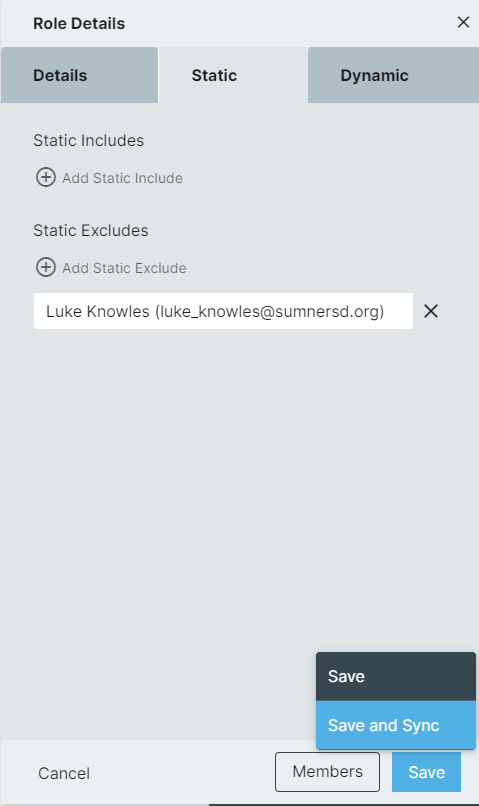Image resolution: width=479 pixels, height=806 pixels.
Task: Open the Members list button
Action: tap(327, 772)
